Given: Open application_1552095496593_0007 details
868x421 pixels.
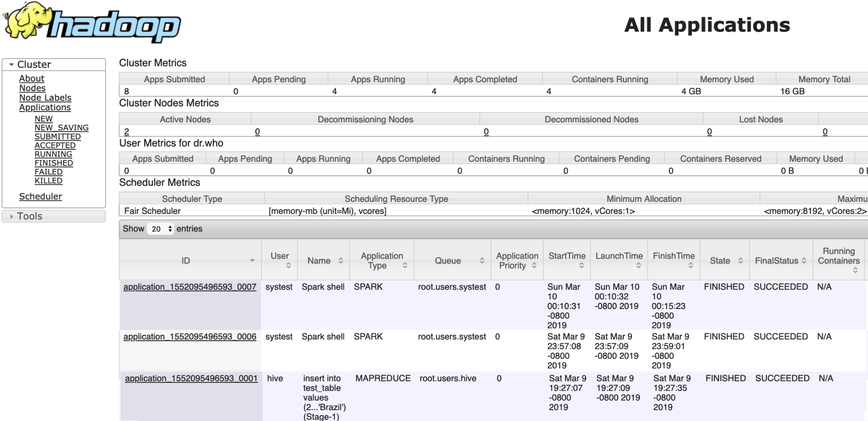Looking at the screenshot, I should pos(190,287).
